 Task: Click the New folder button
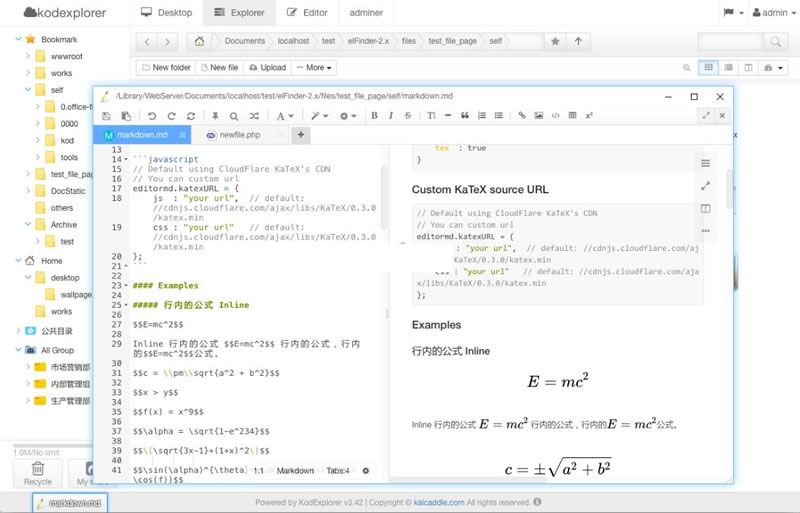point(165,67)
